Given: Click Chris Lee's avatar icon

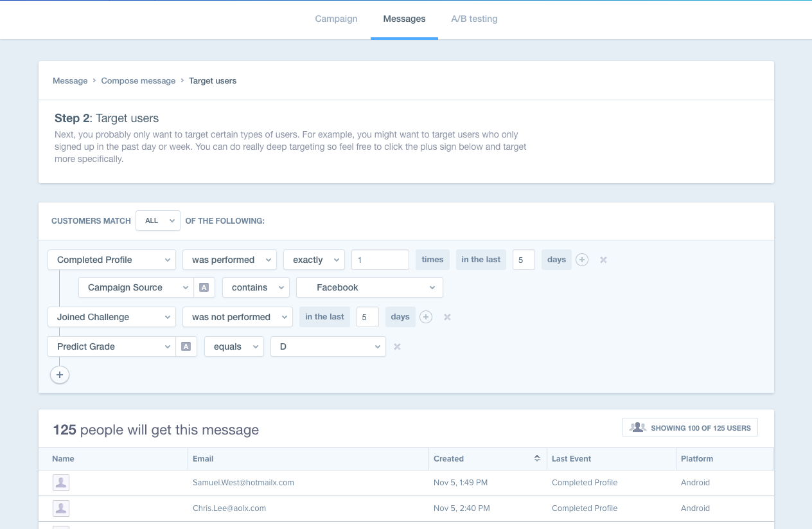Looking at the screenshot, I should click(x=61, y=508).
